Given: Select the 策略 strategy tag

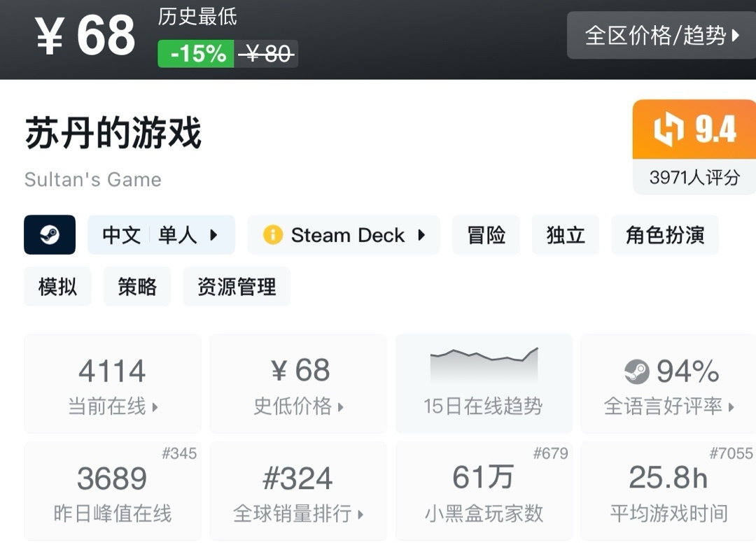Looking at the screenshot, I should point(137,287).
